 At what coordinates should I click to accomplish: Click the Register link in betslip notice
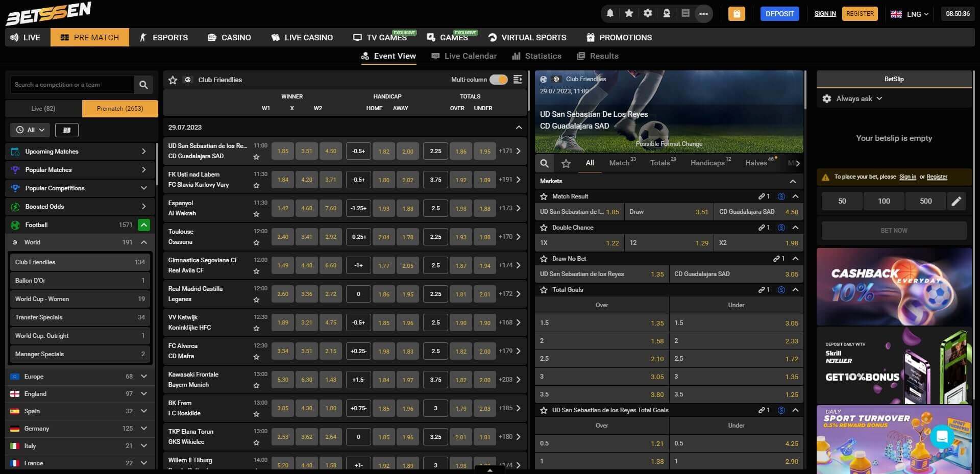point(937,177)
